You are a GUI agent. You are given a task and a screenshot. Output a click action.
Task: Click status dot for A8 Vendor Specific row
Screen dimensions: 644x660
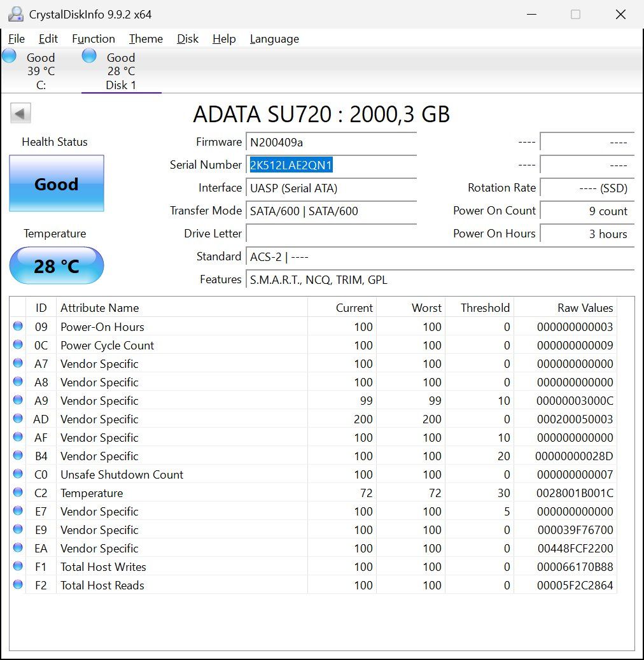click(x=18, y=382)
